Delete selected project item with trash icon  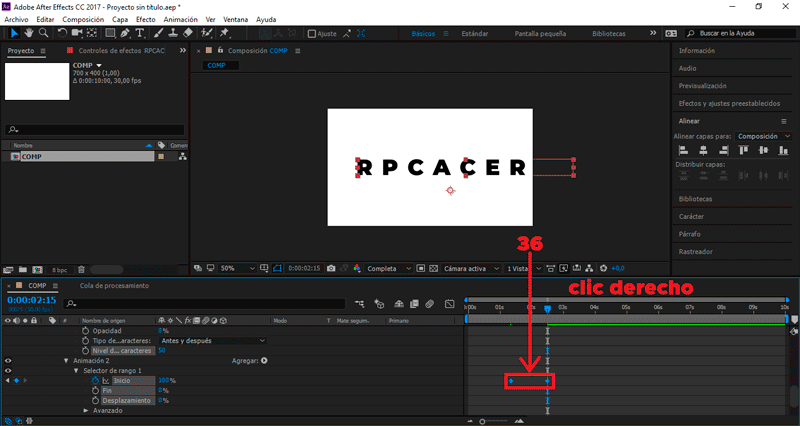[82, 270]
